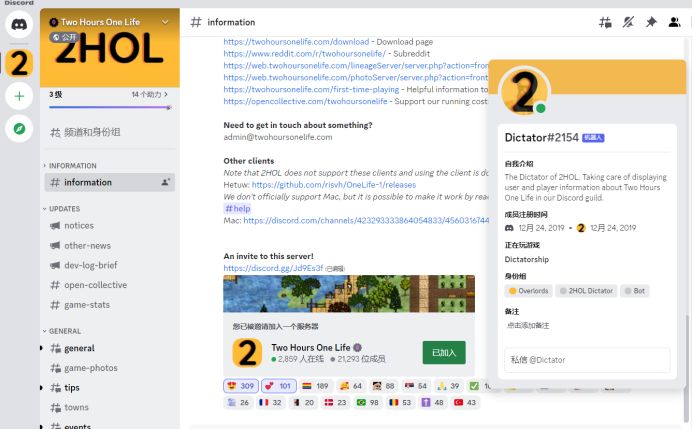Open the game-photos channel

(x=110, y=368)
